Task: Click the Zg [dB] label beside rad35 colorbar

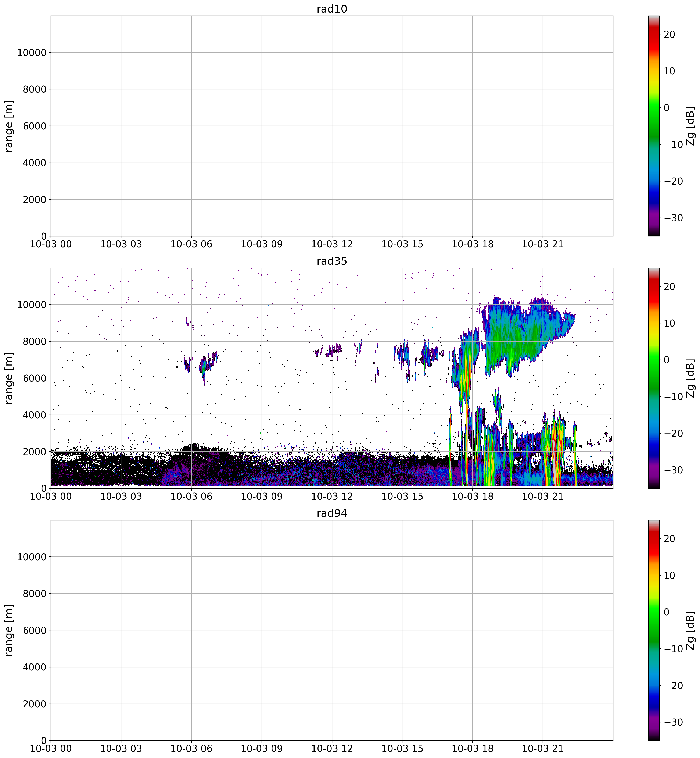Action: 690,378
